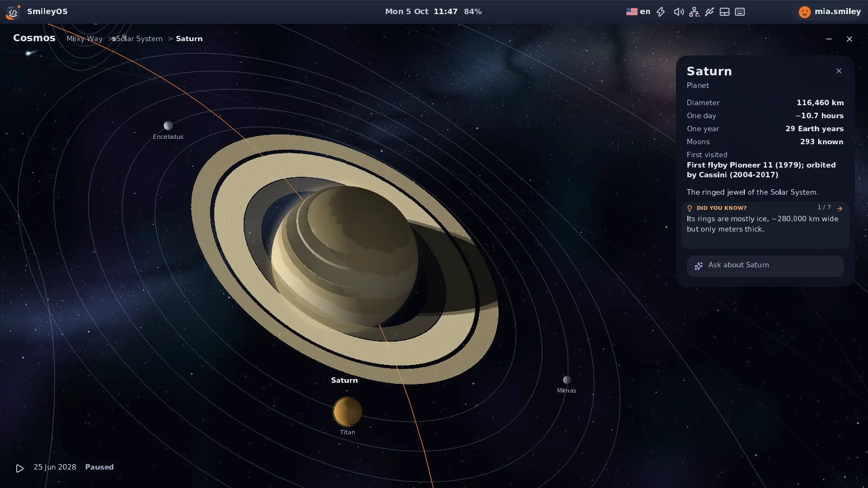Go to Milky Way breadcrumb

click(x=85, y=38)
